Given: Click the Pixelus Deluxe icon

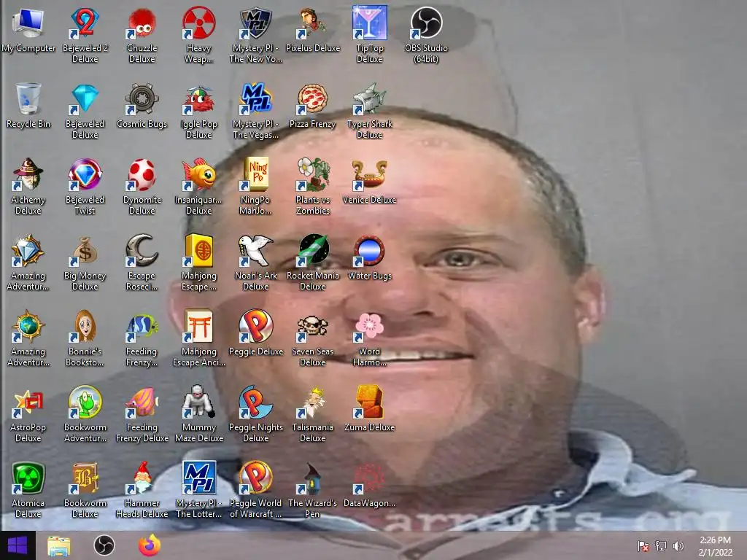Looking at the screenshot, I should 312,23.
